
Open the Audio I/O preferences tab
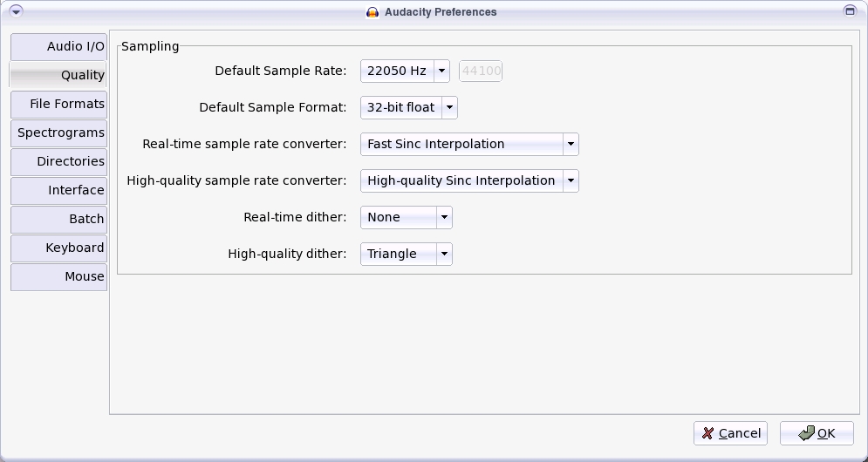pos(58,46)
